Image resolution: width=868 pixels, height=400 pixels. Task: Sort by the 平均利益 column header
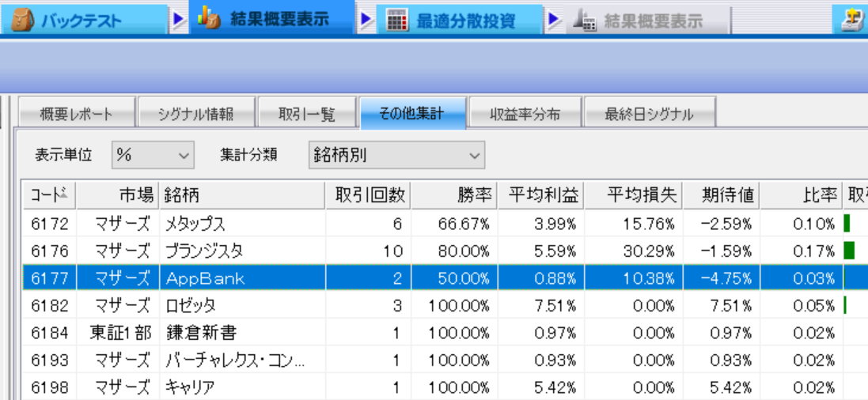[x=541, y=194]
